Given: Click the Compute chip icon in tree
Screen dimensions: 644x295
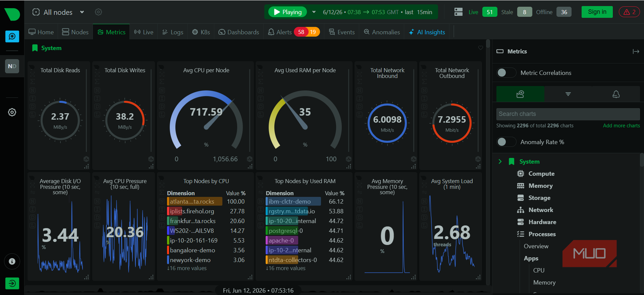Looking at the screenshot, I should tap(521, 174).
